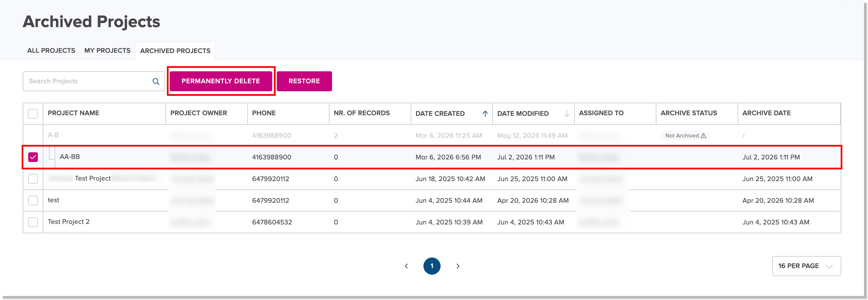868x300 pixels.
Task: Go to next page chevron
Action: [458, 266]
